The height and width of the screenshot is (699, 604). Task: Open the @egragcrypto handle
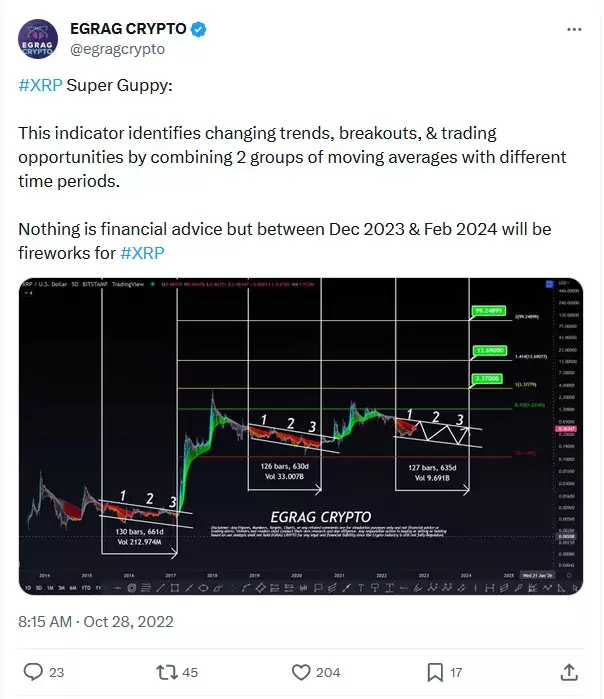pos(117,49)
